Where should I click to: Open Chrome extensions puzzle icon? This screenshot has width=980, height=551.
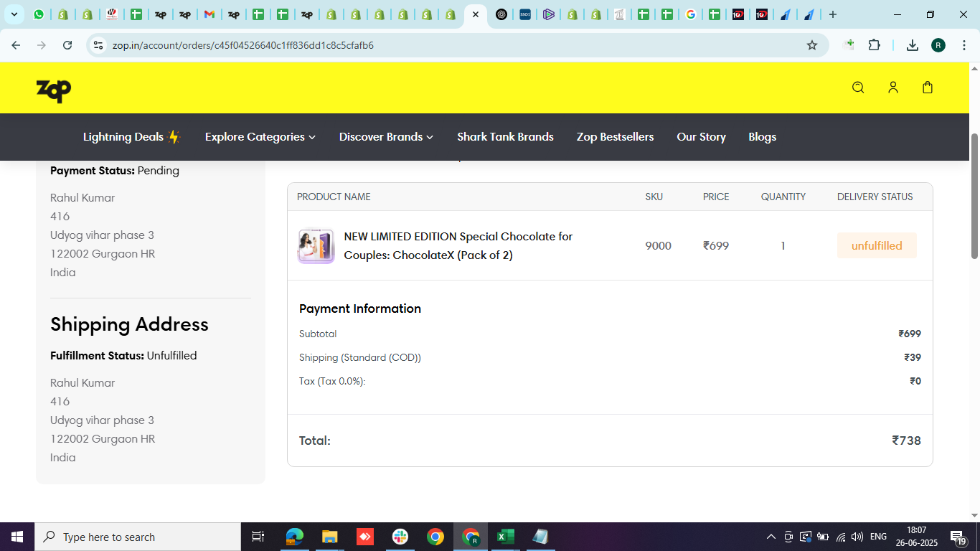click(874, 45)
